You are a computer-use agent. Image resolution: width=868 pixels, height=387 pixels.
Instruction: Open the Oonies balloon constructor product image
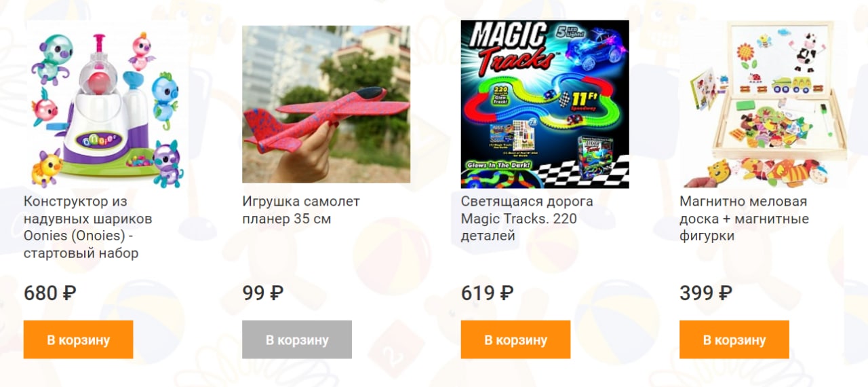tap(107, 104)
